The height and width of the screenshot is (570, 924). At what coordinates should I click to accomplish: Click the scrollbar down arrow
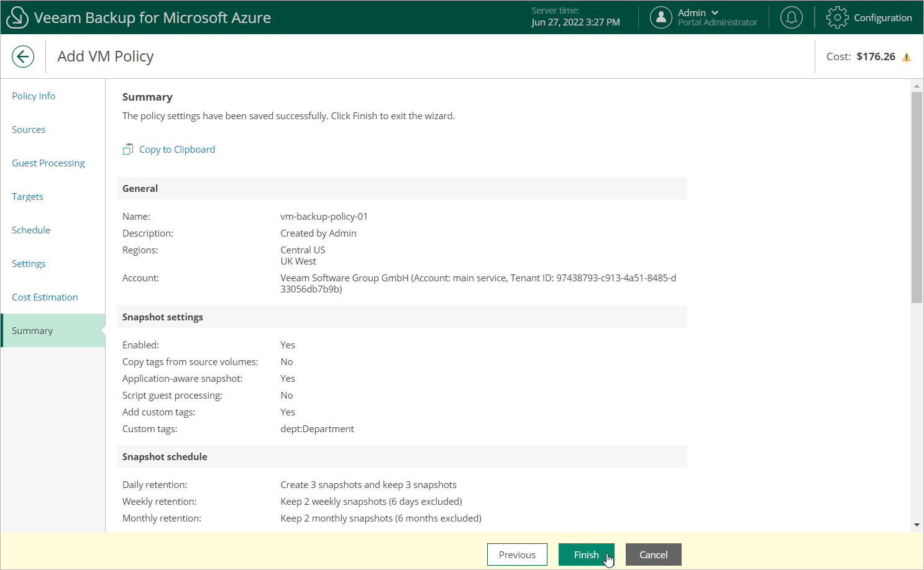[x=917, y=525]
